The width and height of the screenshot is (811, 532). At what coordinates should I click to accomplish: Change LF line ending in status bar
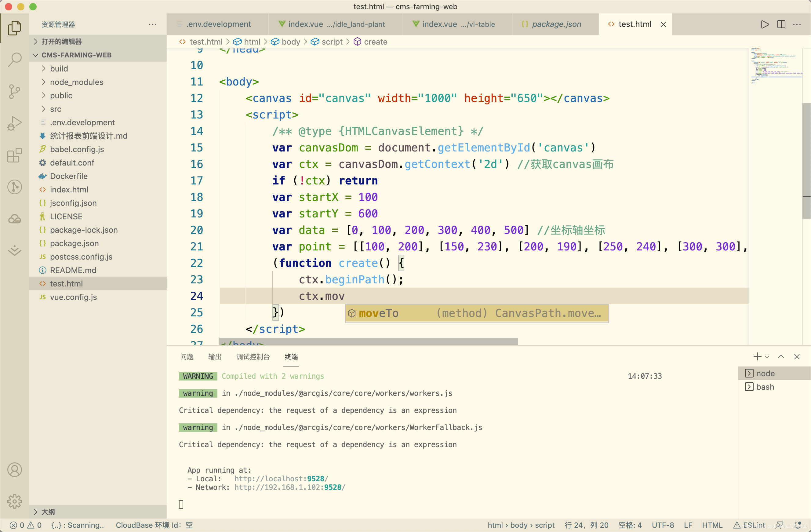point(688,525)
